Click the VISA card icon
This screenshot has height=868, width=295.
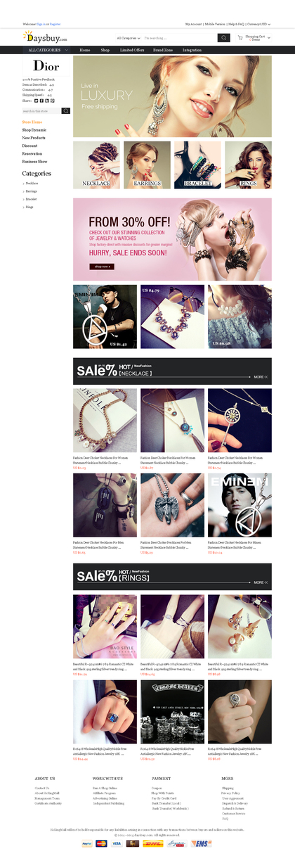click(117, 843)
